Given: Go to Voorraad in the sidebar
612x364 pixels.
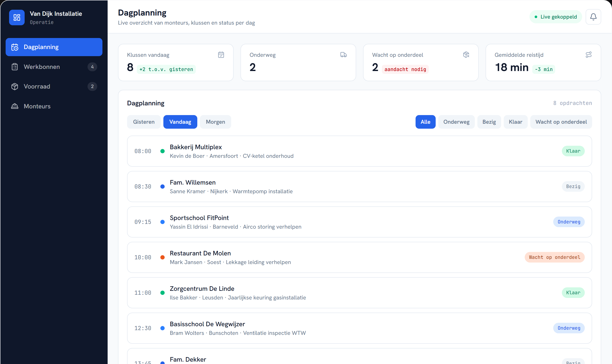Looking at the screenshot, I should point(54,86).
